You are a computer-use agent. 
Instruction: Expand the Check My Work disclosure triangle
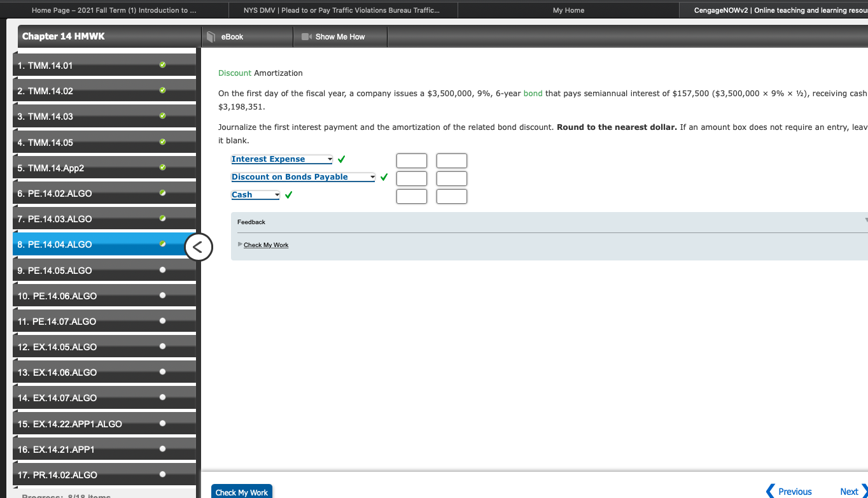[240, 245]
